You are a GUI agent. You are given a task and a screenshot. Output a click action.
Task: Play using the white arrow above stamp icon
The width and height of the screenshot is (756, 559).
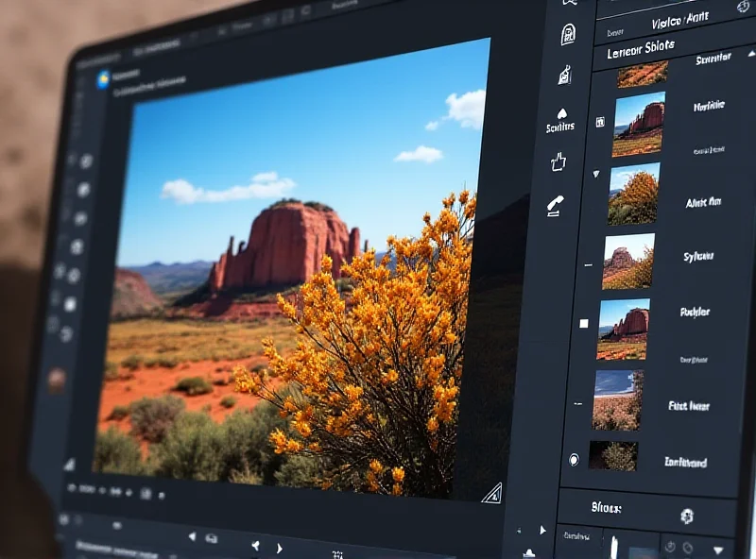click(x=542, y=530)
